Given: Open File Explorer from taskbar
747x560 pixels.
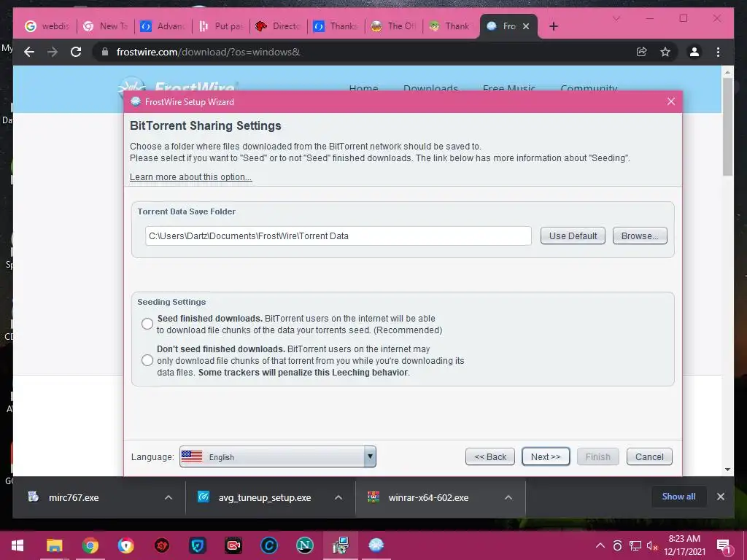Looking at the screenshot, I should click(54, 545).
